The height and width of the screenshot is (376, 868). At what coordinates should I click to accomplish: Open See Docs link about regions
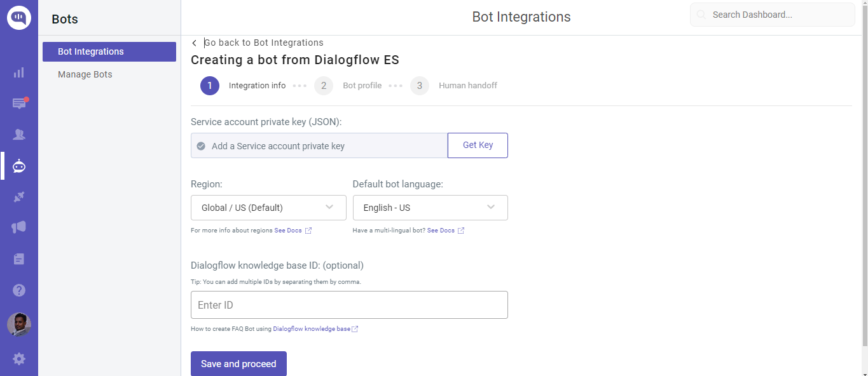(287, 230)
